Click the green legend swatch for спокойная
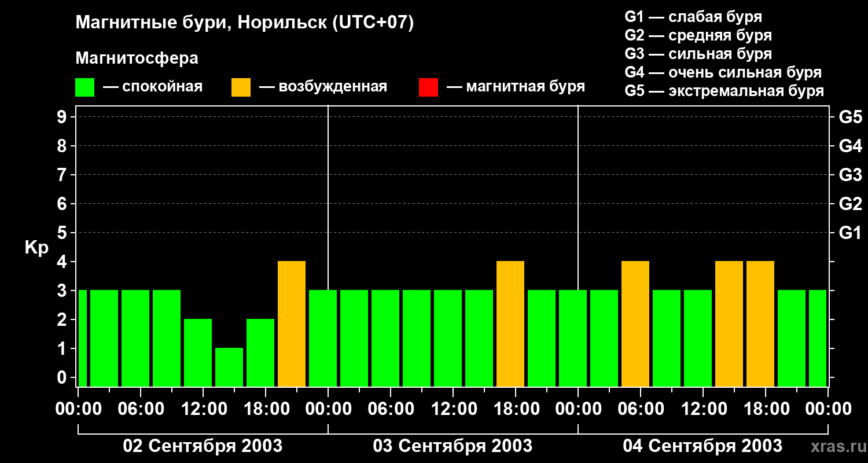 point(85,87)
